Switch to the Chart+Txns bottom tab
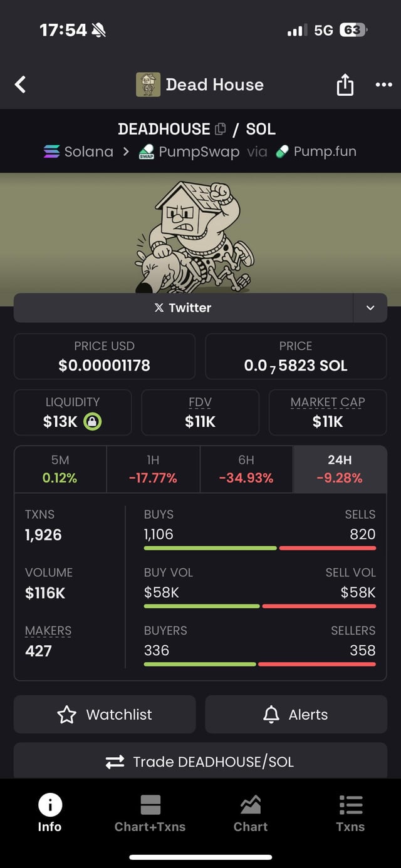Screen dimensions: 401x868 (150, 813)
